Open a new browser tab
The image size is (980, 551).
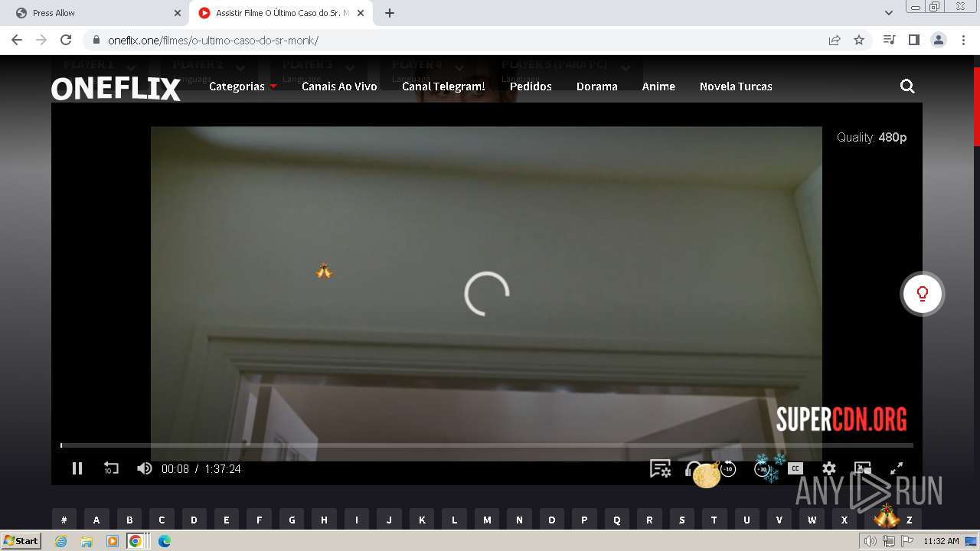tap(390, 13)
